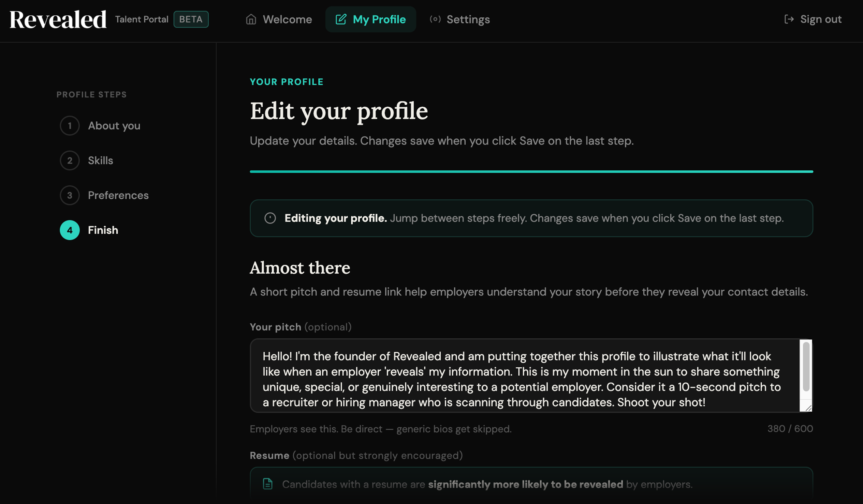
Task: Click the step 1 number circle
Action: [70, 126]
